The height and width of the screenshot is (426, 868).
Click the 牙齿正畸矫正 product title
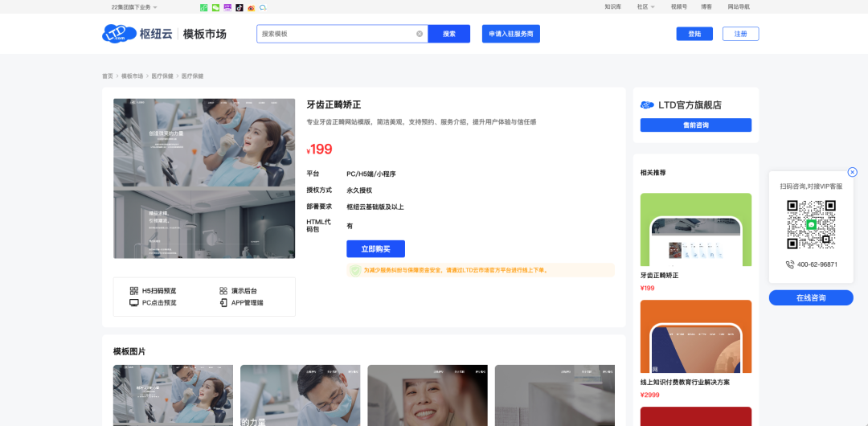pos(334,104)
